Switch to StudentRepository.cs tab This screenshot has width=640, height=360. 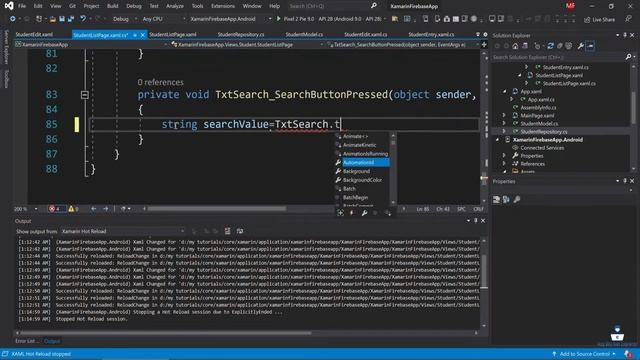tap(241, 35)
